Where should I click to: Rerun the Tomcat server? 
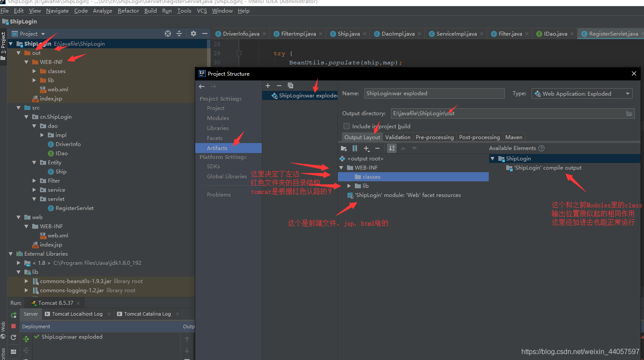(x=13, y=315)
